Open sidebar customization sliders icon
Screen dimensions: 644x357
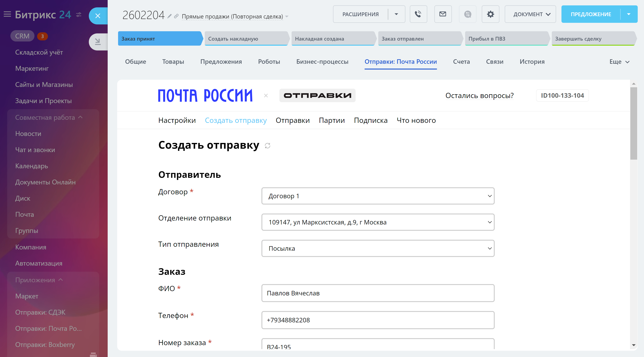coord(79,15)
